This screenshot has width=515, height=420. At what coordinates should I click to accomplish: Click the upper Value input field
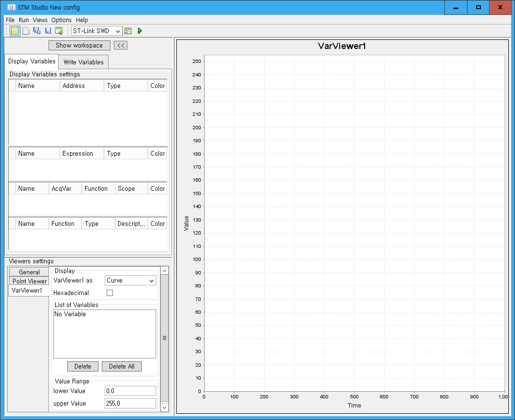click(x=130, y=403)
